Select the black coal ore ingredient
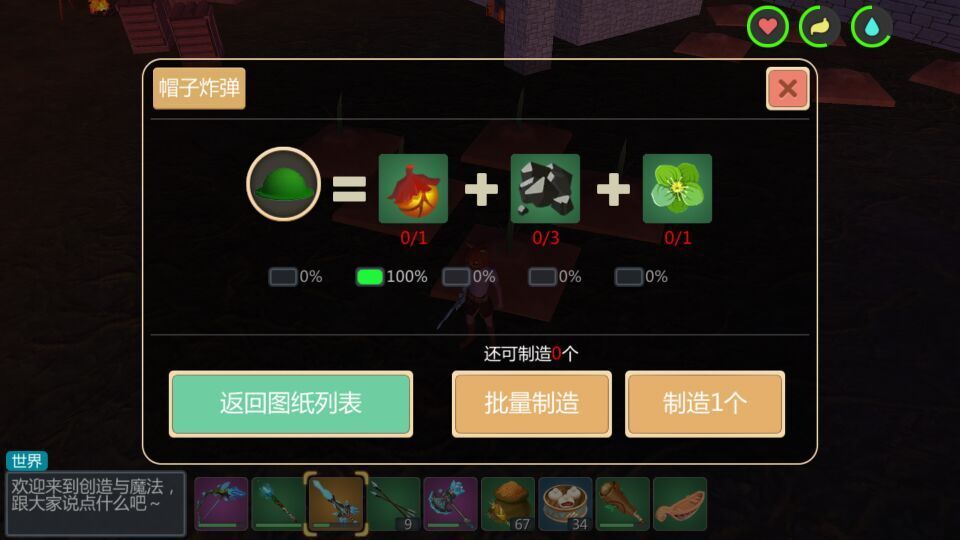The image size is (960, 540). click(545, 189)
